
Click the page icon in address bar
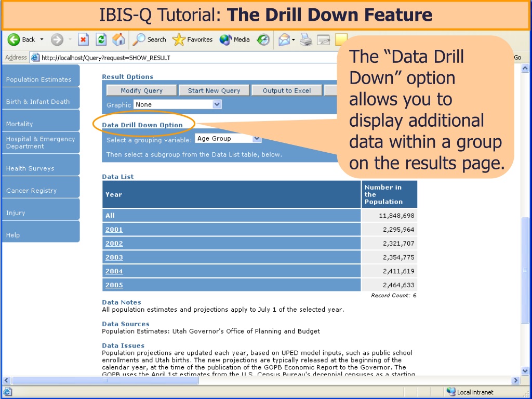tap(35, 58)
